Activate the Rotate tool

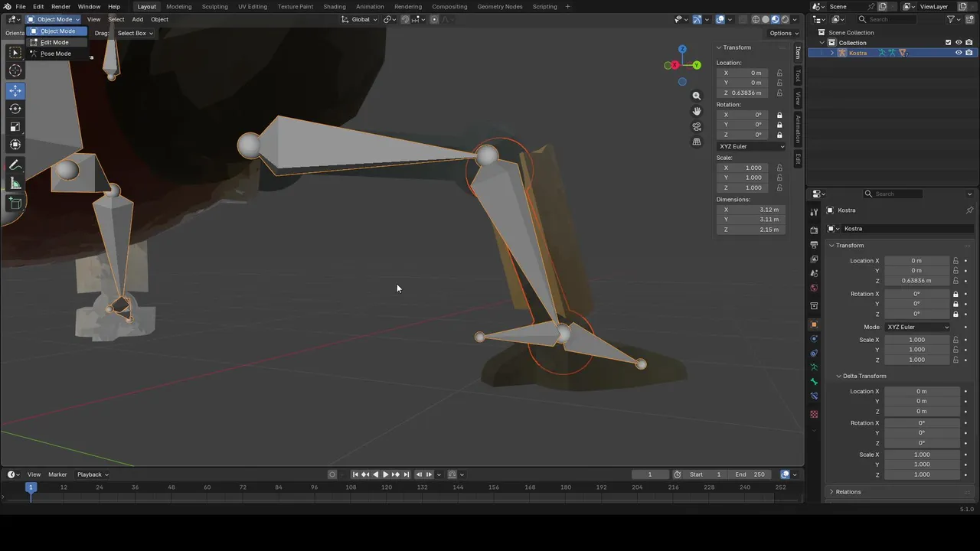click(x=15, y=109)
